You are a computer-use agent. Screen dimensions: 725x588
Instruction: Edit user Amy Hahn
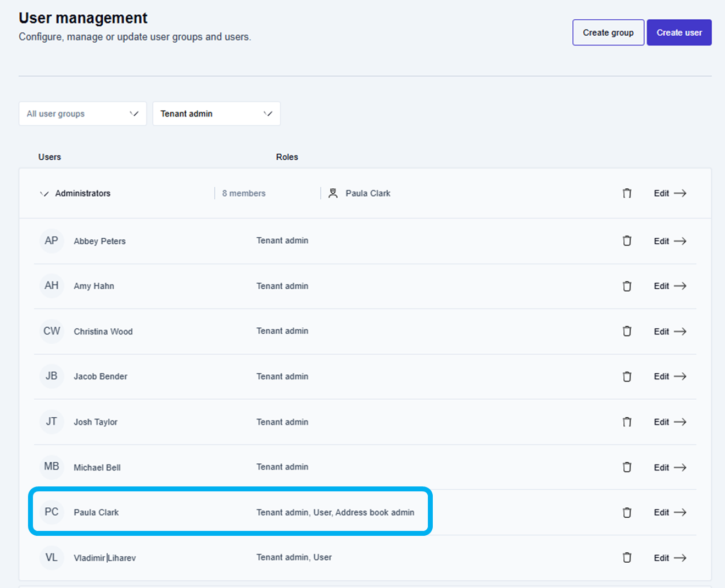coord(670,286)
